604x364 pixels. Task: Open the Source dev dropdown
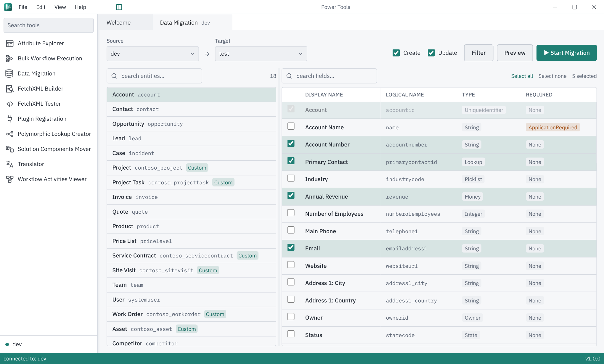pyautogui.click(x=152, y=54)
